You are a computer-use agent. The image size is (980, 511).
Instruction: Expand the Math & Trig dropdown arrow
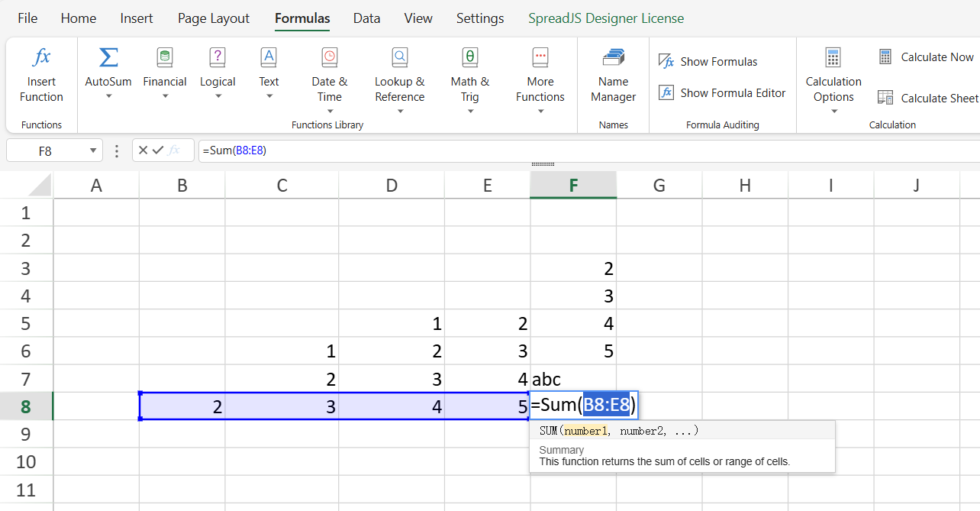pyautogui.click(x=470, y=112)
